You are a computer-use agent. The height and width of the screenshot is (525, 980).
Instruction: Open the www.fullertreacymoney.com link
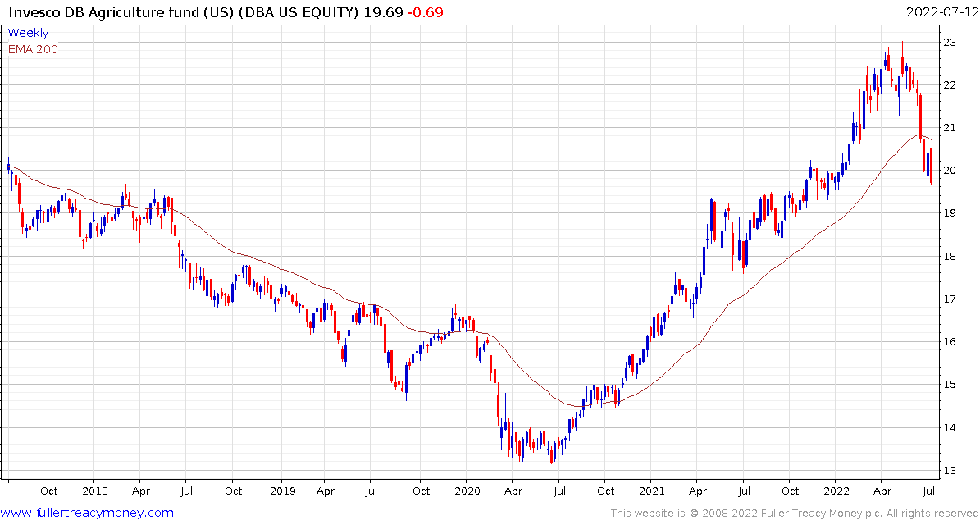click(87, 514)
